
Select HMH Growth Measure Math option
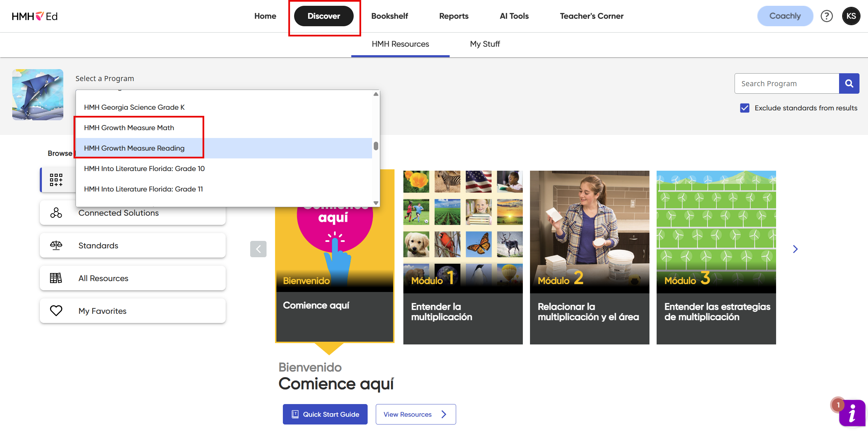pyautogui.click(x=224, y=128)
